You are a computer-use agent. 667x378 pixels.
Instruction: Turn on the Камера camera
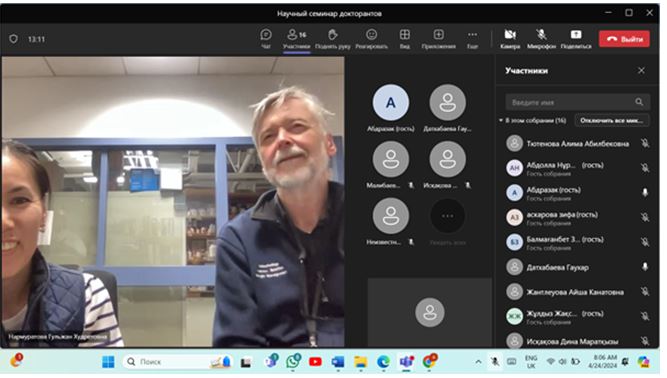(x=510, y=39)
